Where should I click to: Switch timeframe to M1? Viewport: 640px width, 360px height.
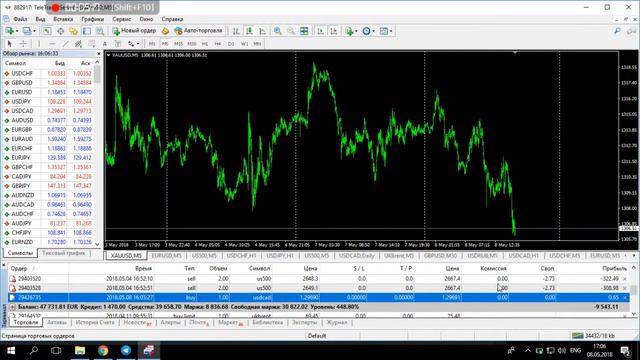tap(152, 44)
